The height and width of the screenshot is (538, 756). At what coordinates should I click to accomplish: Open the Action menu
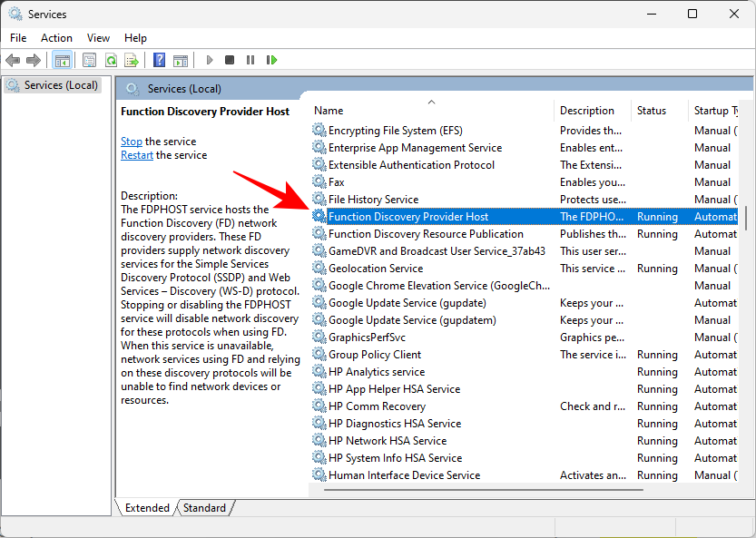pos(56,37)
